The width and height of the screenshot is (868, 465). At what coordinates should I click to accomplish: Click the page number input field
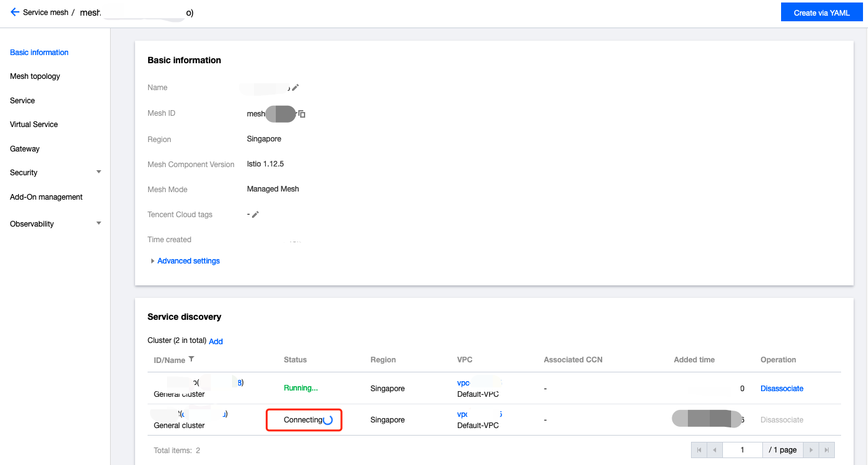tap(742, 450)
